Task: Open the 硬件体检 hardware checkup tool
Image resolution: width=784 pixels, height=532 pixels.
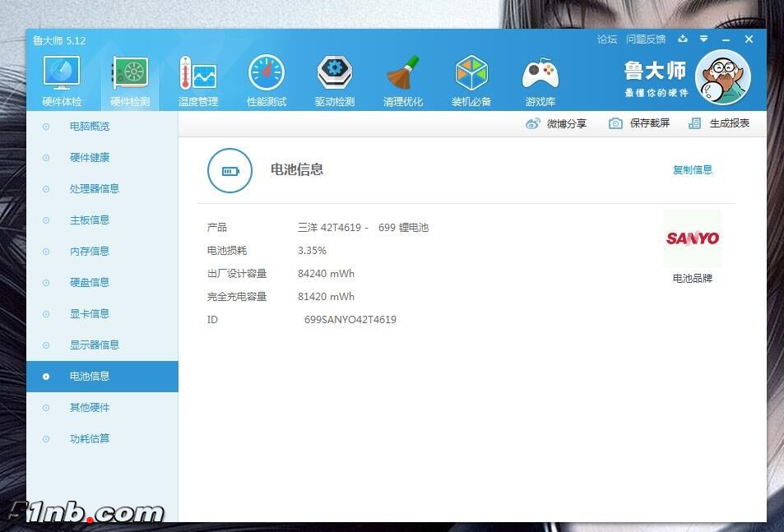Action: click(x=61, y=78)
